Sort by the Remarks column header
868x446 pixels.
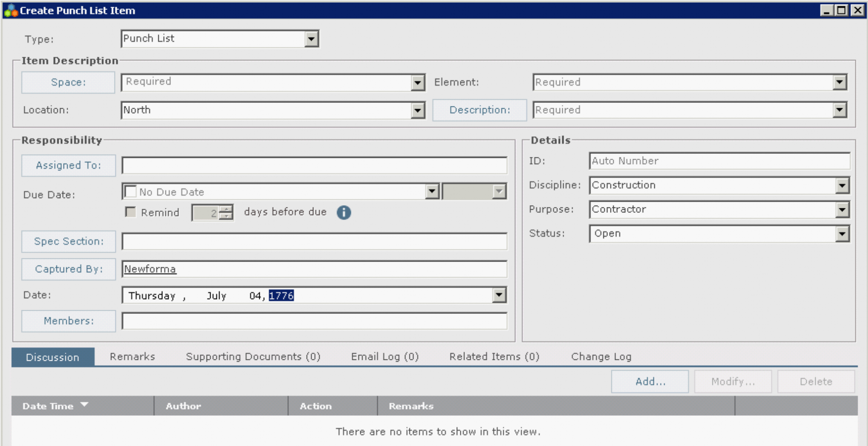tap(556, 406)
